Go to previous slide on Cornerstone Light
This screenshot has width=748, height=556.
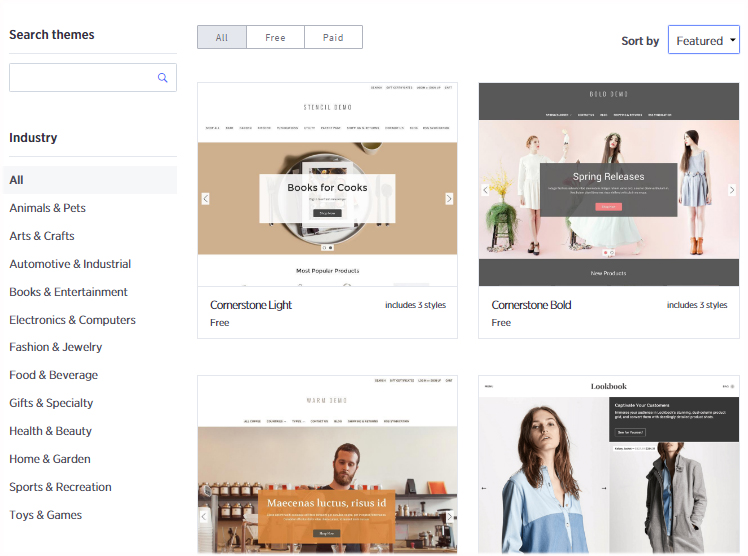206,198
